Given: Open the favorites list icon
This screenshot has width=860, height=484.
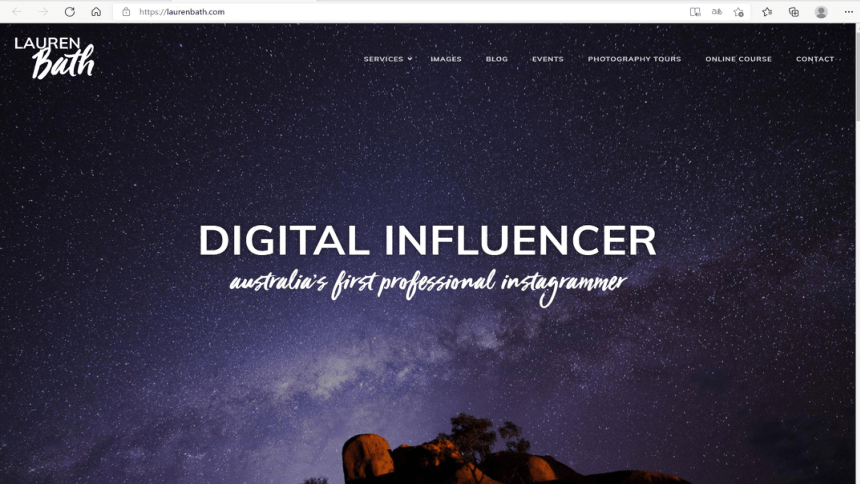Looking at the screenshot, I should pyautogui.click(x=767, y=12).
